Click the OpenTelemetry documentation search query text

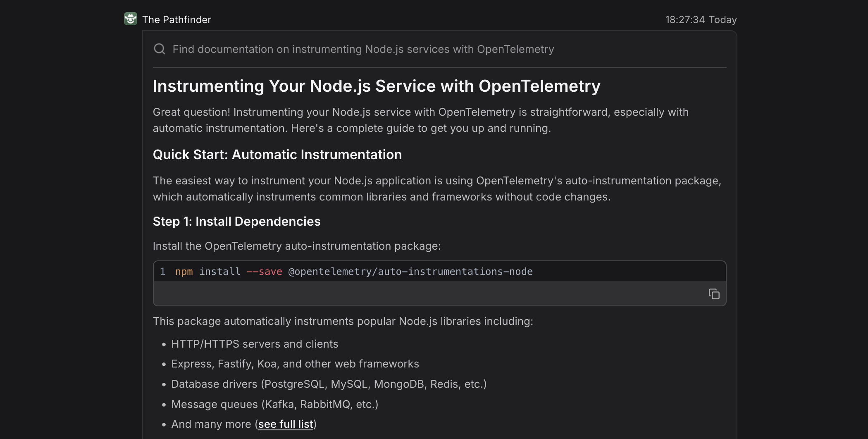coord(363,49)
